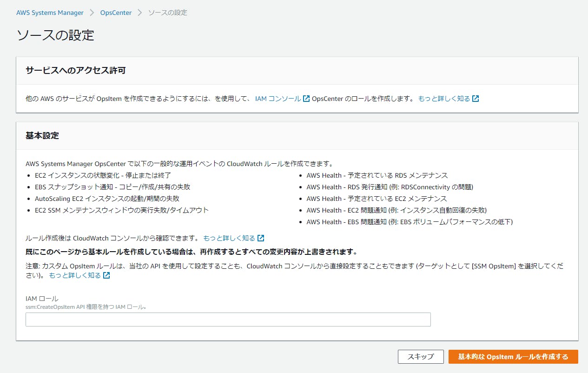Click the ソースの設定 page heading
The height and width of the screenshot is (373, 588).
click(x=55, y=35)
